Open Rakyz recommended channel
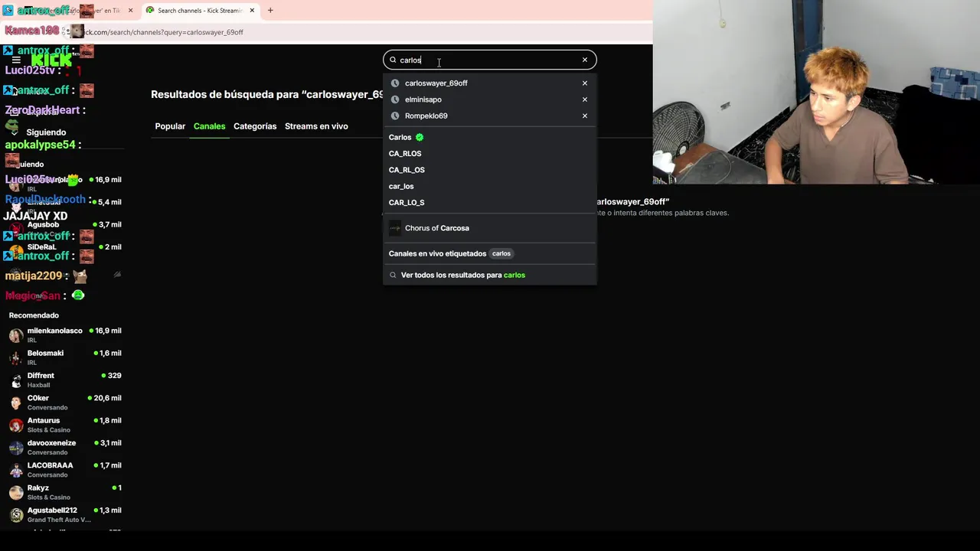 (x=65, y=492)
